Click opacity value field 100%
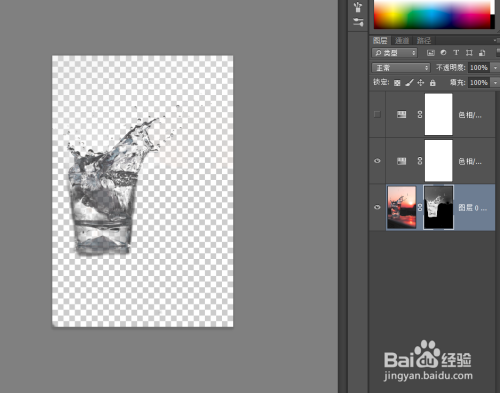The image size is (500, 393). pyautogui.click(x=479, y=68)
